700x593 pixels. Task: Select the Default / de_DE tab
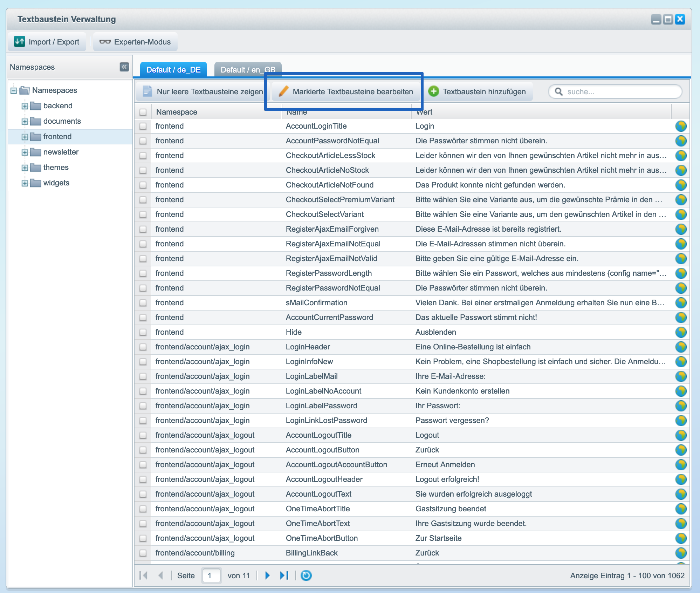pyautogui.click(x=173, y=70)
